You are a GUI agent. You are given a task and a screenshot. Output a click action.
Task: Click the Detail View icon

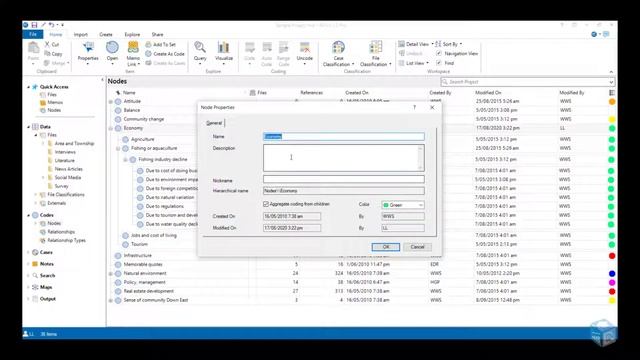pyautogui.click(x=402, y=44)
